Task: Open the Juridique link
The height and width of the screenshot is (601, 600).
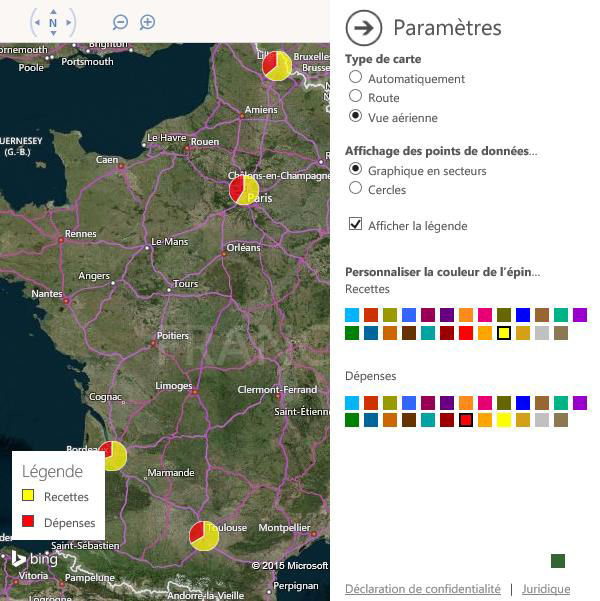Action: [546, 589]
